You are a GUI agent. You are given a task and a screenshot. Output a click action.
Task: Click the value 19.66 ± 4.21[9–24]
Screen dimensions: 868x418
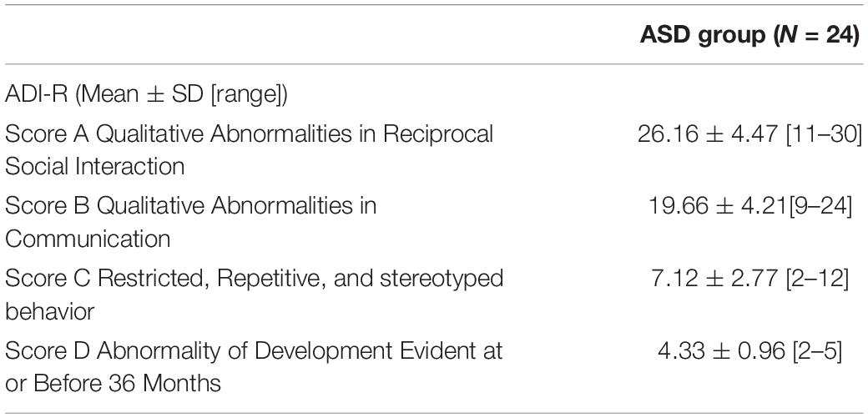point(749,206)
